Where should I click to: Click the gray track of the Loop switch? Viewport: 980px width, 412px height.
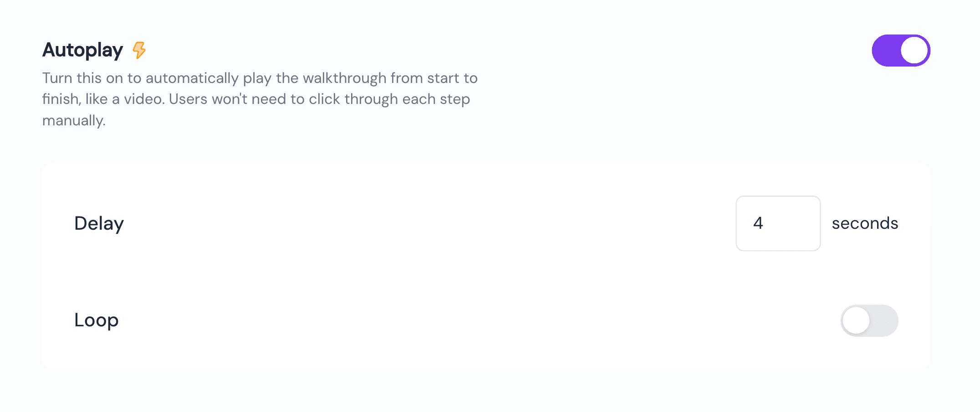point(884,320)
